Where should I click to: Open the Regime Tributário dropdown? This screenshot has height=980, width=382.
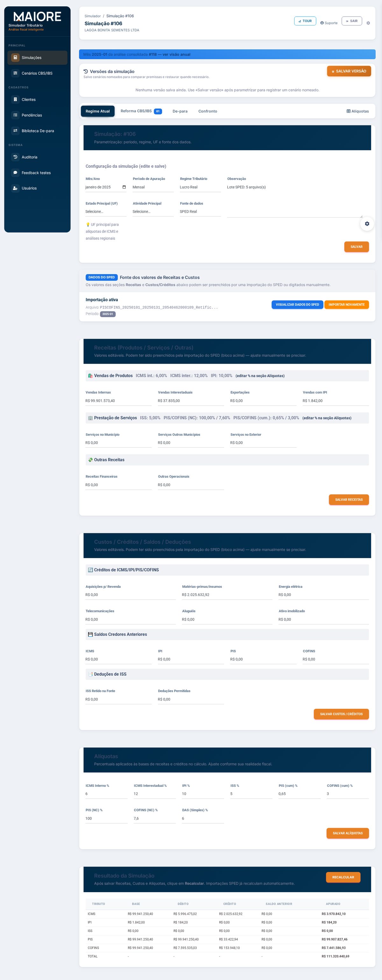click(200, 187)
